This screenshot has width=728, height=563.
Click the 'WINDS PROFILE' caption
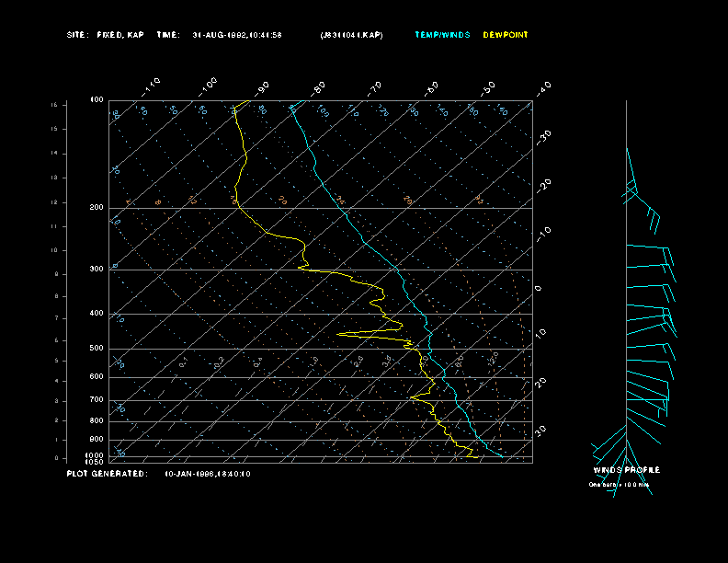pyautogui.click(x=627, y=470)
